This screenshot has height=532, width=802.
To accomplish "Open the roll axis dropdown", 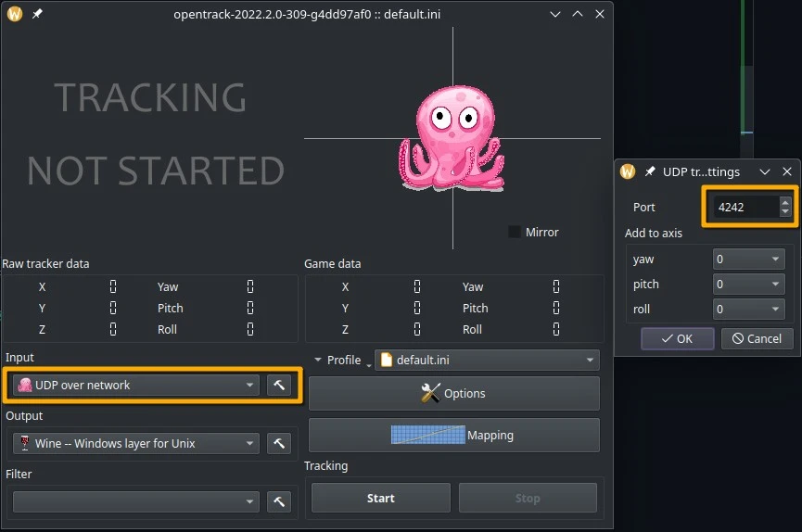I will (x=749, y=309).
